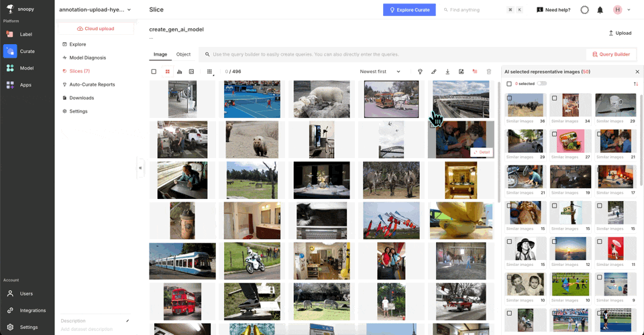
Task: Switch to bar chart analytics view
Action: coord(180,71)
